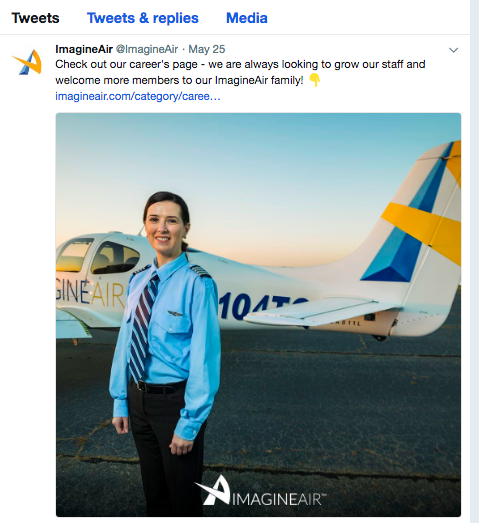The image size is (479, 523).
Task: Expand the tweet options chevron
Action: [x=453, y=50]
